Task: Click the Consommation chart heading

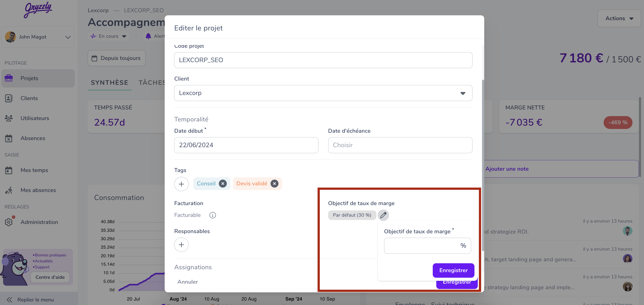Action: (119, 198)
